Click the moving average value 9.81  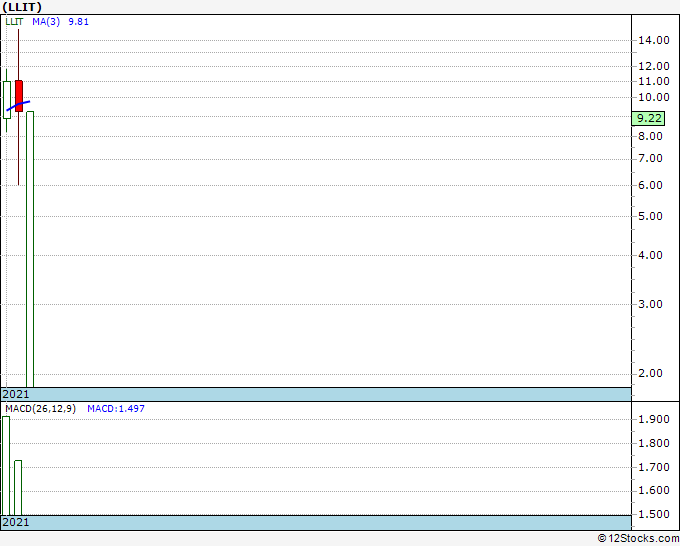(78, 22)
